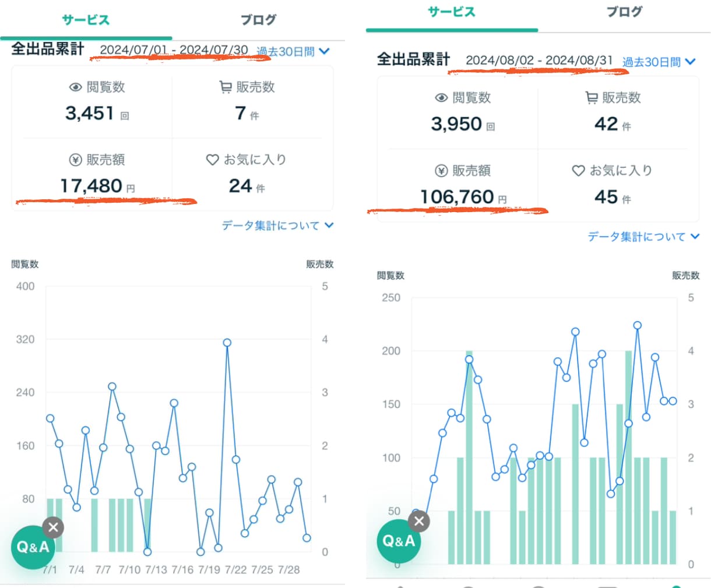Click the heart icon above 24件 favorites
The height and width of the screenshot is (588, 711).
pyautogui.click(x=213, y=160)
